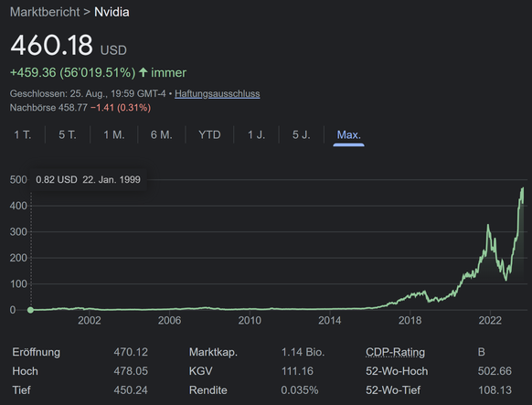
Task: Click the 52-Wo-Hoch row label
Action: click(397, 371)
